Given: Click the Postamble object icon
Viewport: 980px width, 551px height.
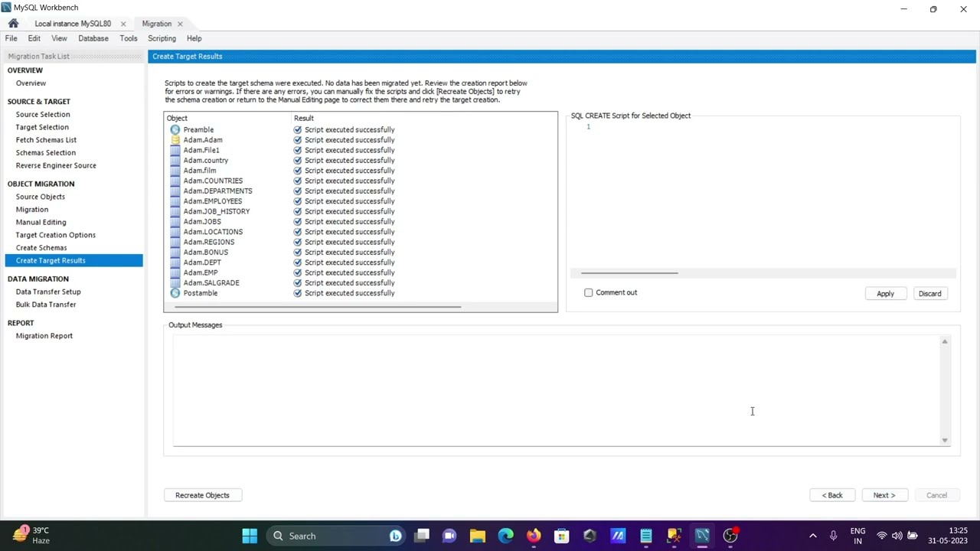Looking at the screenshot, I should click(x=175, y=293).
